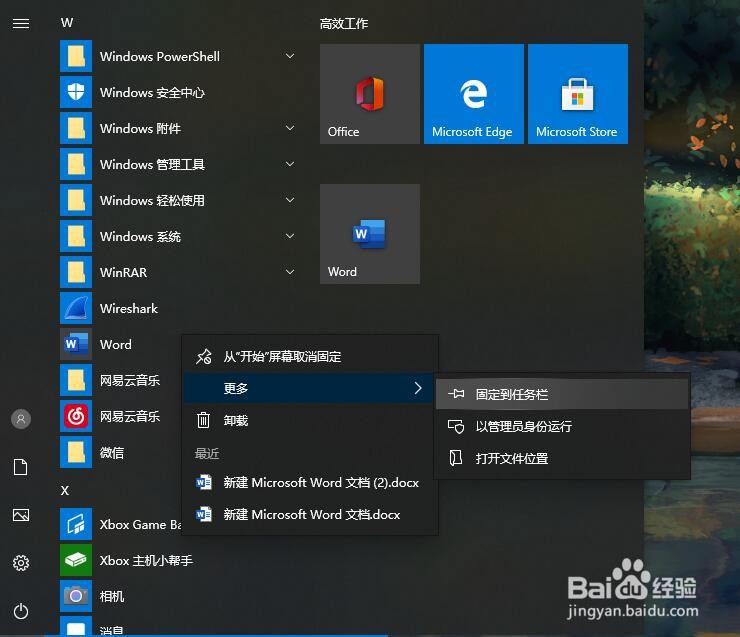Click the Xbox 主机小帮手 label

tap(146, 561)
